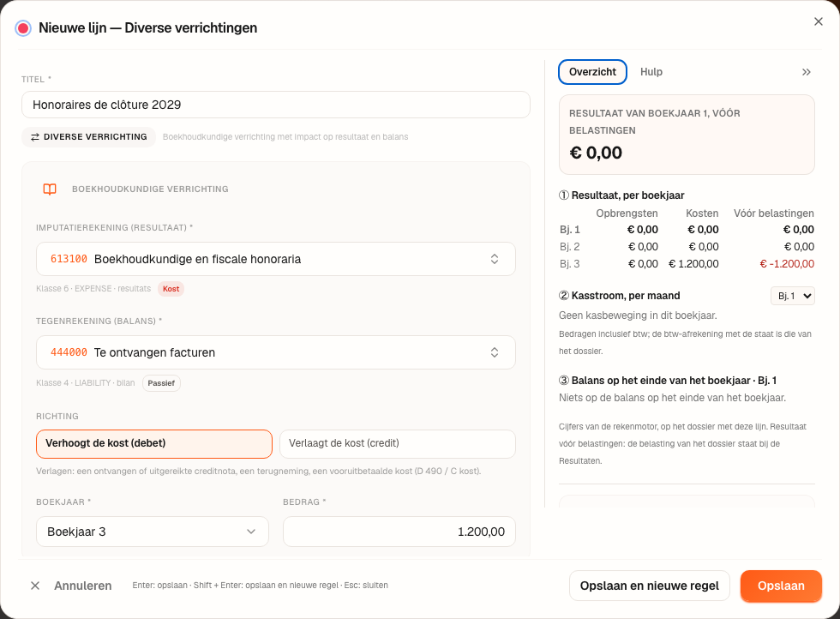
Task: Click the € 1.200,00 Kosten cell for Bj. 3
Action: click(x=693, y=264)
